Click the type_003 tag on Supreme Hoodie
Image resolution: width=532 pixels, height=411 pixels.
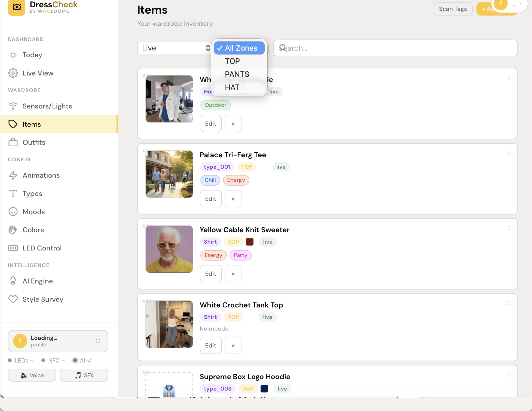[x=218, y=389]
